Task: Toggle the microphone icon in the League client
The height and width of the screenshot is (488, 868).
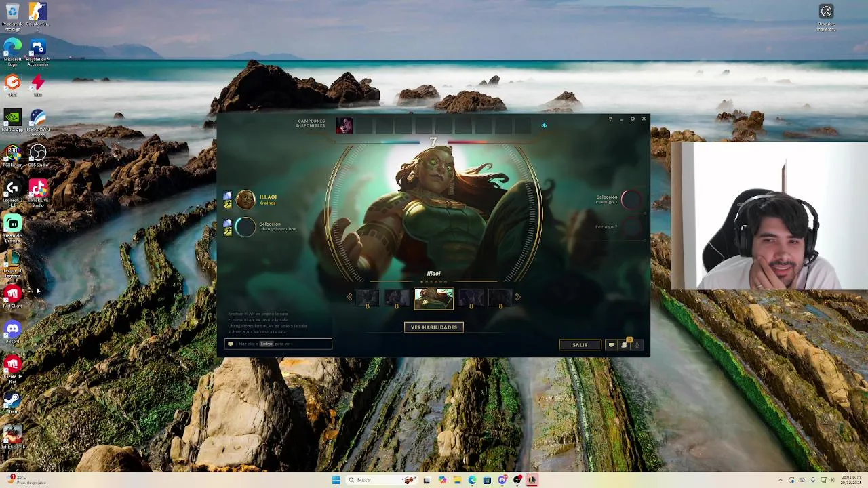Action: tap(637, 345)
